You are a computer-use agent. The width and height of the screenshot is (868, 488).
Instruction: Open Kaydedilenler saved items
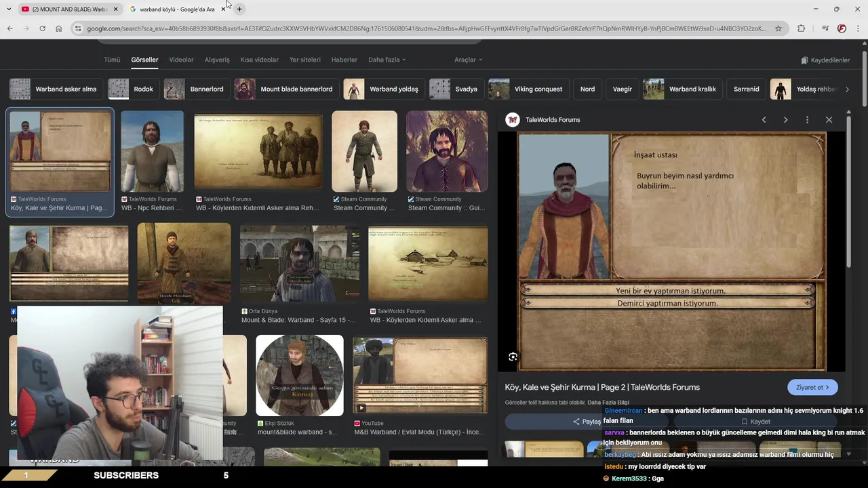point(825,60)
